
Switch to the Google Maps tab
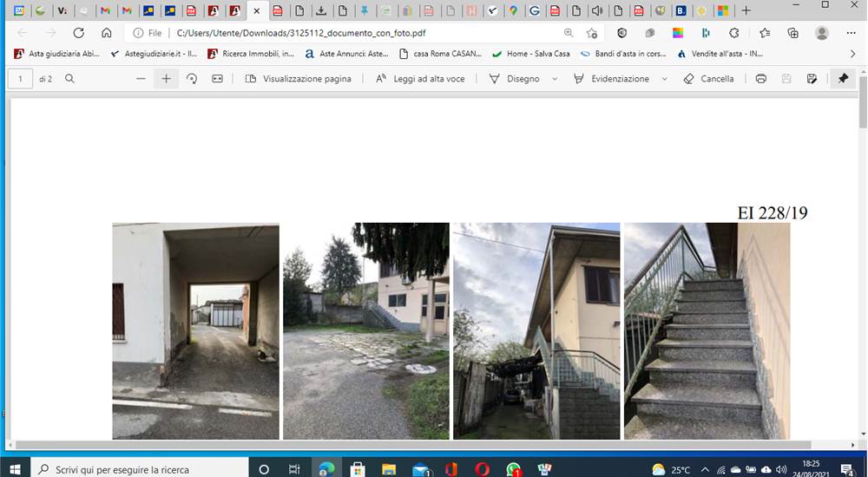point(513,10)
